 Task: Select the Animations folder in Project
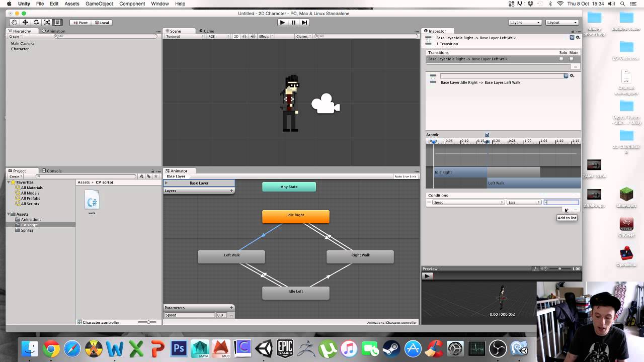[31, 220]
